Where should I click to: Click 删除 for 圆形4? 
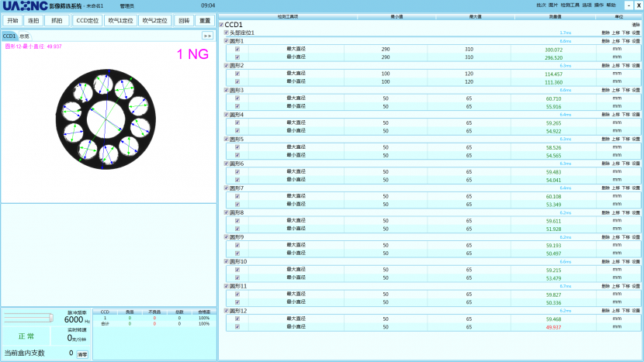coord(605,115)
